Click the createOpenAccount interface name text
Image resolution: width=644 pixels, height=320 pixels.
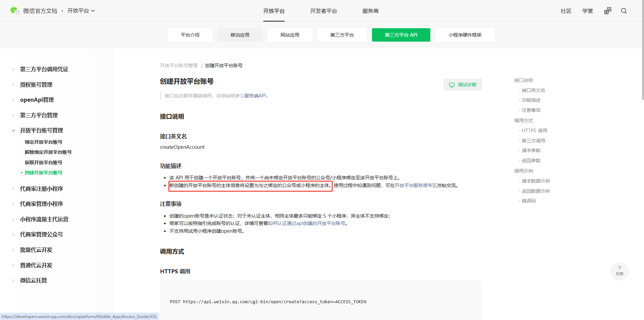click(x=182, y=147)
